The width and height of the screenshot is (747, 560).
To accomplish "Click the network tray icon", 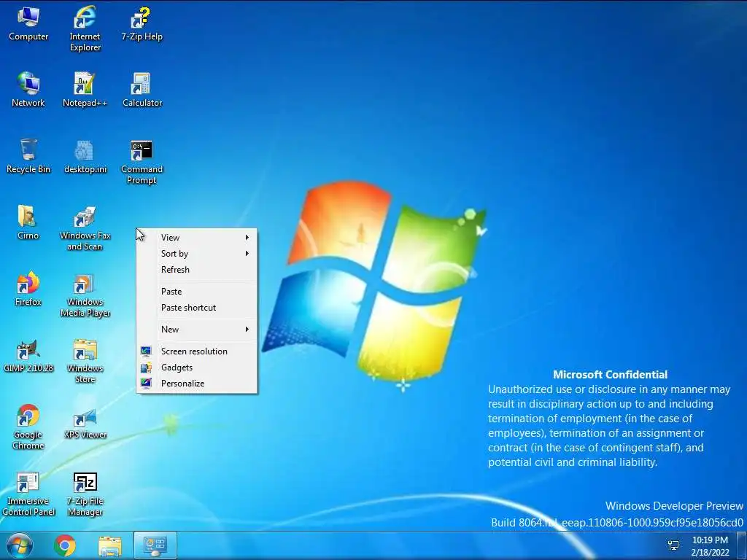I will pyautogui.click(x=673, y=545).
